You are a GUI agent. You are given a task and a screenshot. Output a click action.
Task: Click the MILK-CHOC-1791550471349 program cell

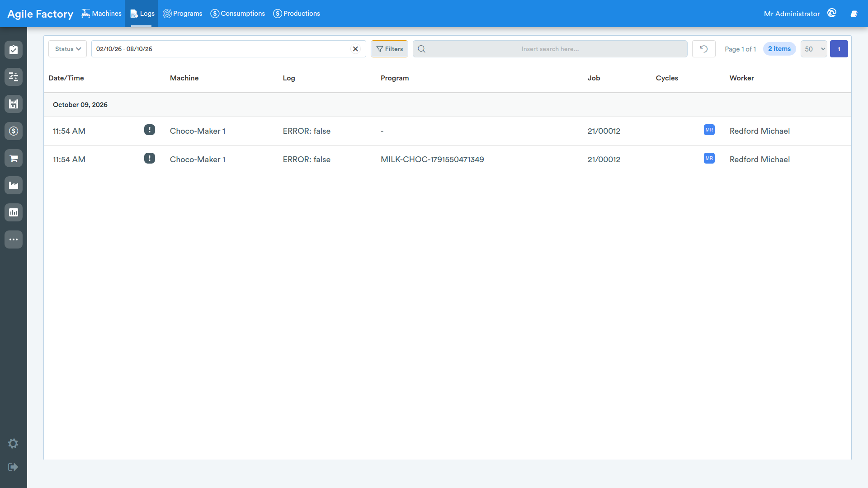432,160
